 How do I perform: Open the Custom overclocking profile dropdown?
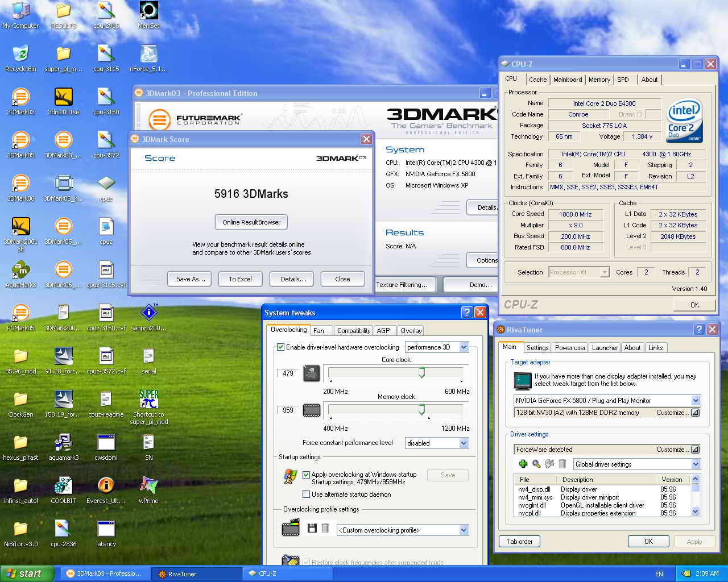[464, 530]
